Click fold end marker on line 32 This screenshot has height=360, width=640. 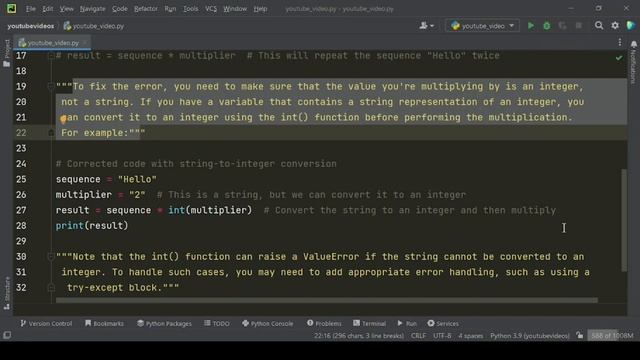(51, 287)
